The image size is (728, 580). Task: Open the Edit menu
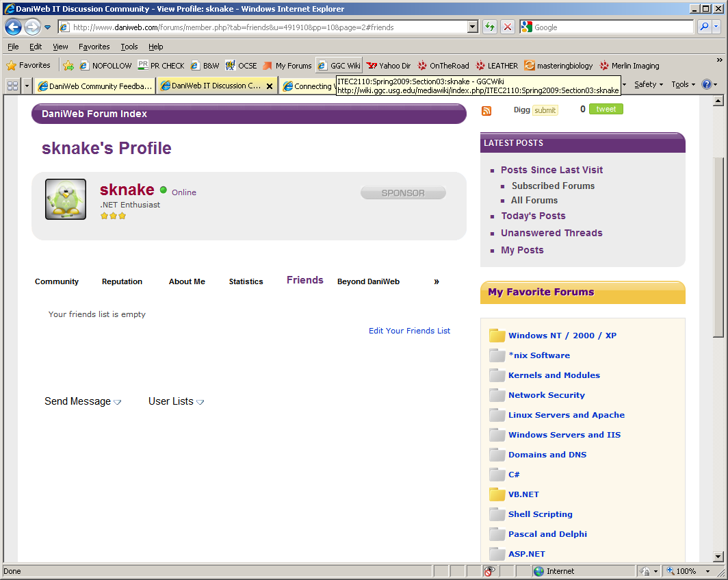36,47
